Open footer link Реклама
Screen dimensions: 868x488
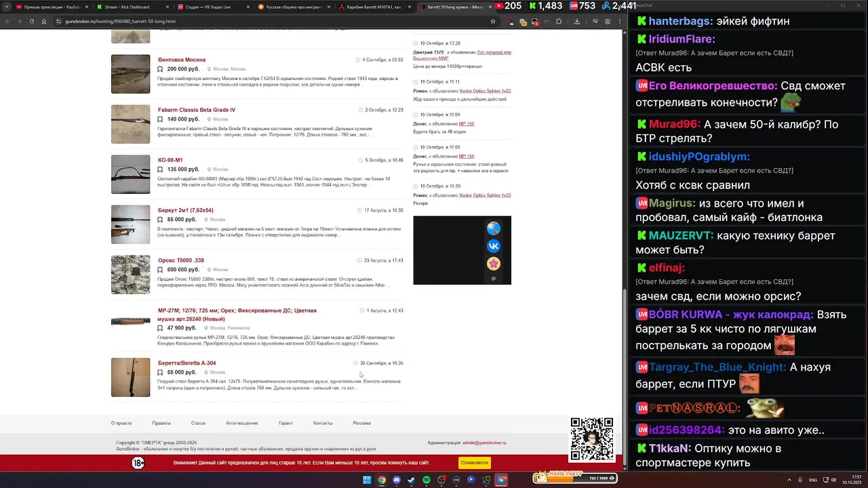(362, 423)
